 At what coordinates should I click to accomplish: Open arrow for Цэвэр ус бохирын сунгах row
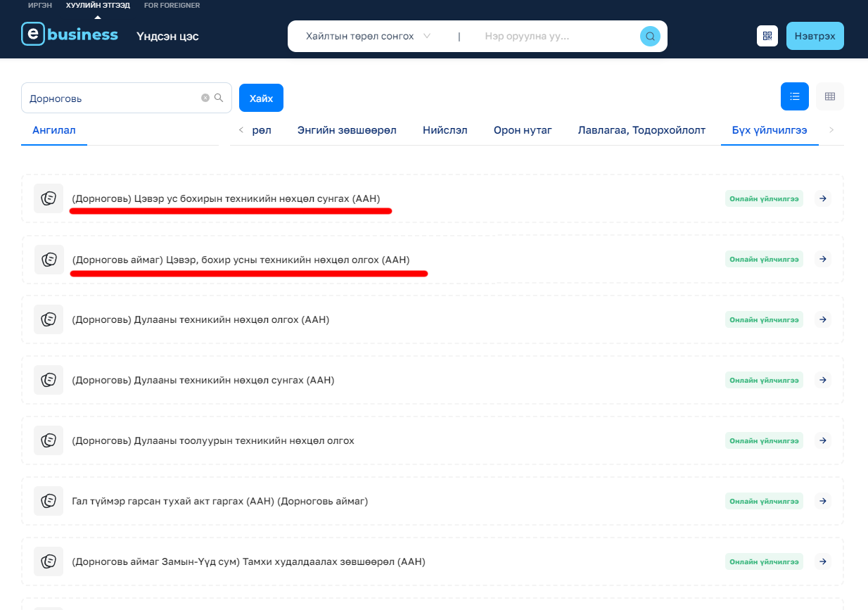pyautogui.click(x=823, y=198)
